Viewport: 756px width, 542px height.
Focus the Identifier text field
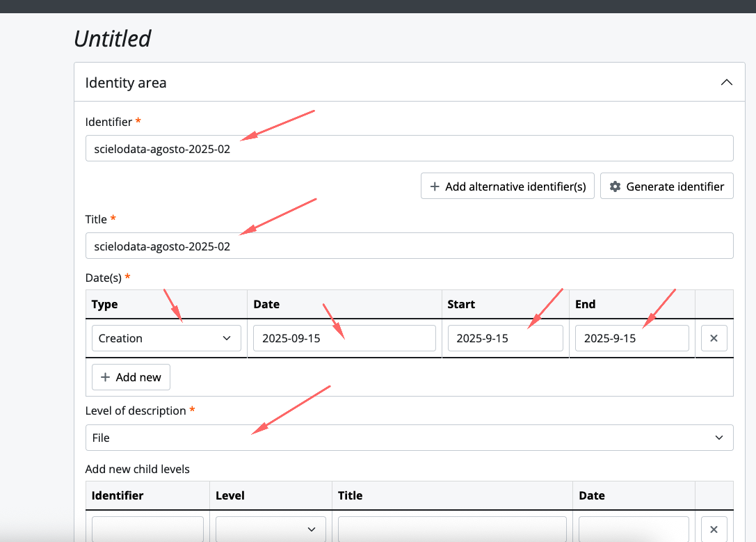click(409, 148)
